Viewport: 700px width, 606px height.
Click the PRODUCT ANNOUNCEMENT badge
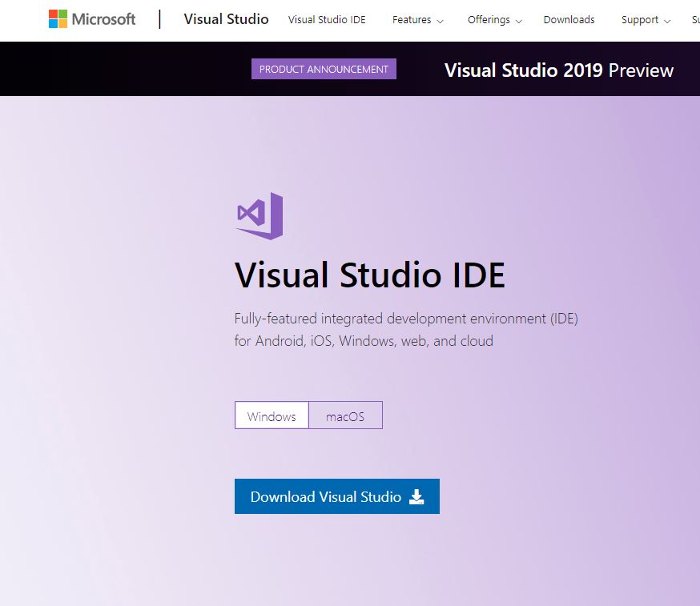[324, 69]
